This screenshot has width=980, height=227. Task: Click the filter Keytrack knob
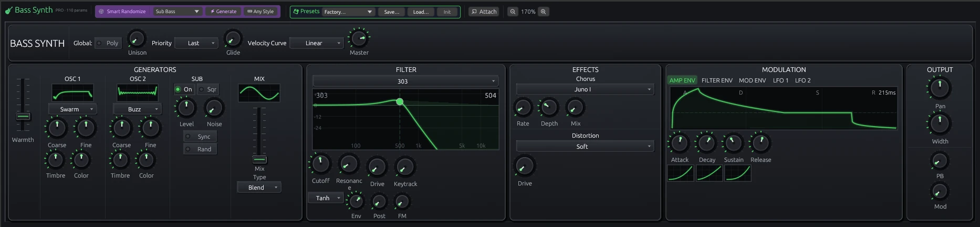[x=405, y=168]
